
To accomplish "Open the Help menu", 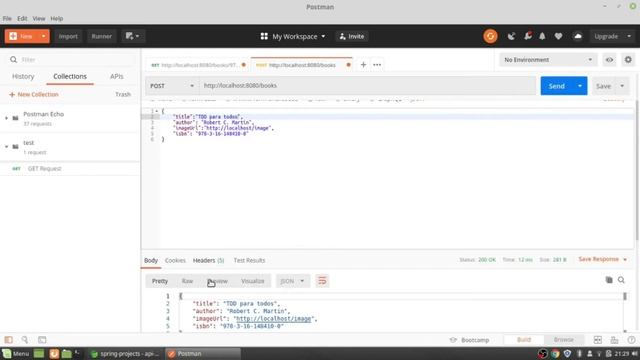I will (x=57, y=18).
